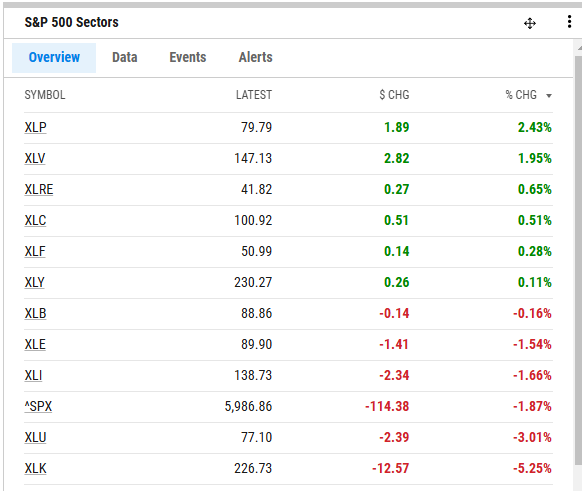Open the XLK symbol link
582x491 pixels.
[36, 468]
